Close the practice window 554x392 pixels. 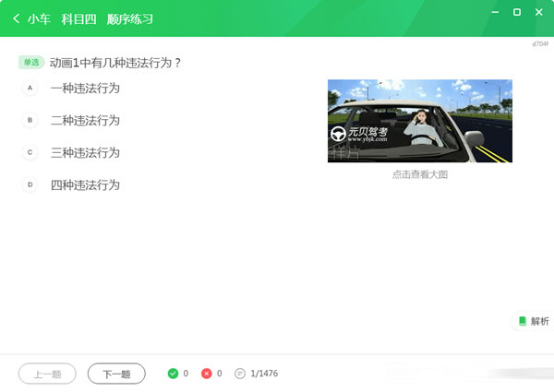click(539, 12)
